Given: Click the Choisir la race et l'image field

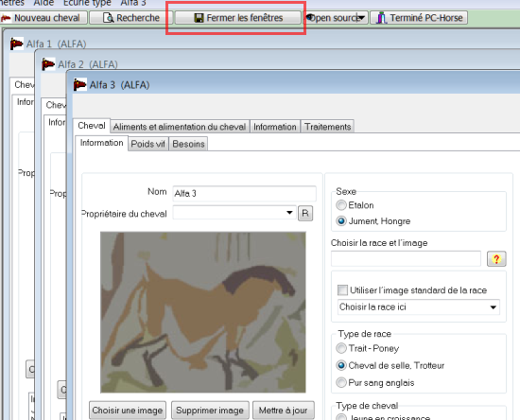Looking at the screenshot, I should coord(406,259).
